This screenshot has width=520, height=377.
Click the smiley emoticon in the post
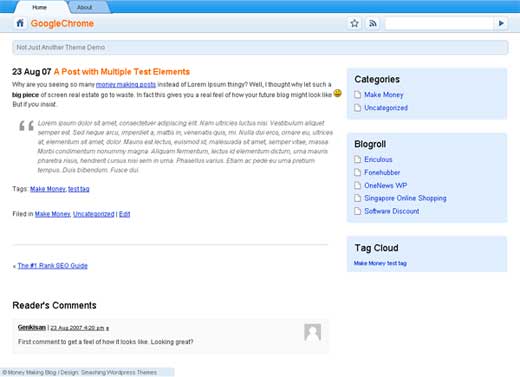(337, 93)
